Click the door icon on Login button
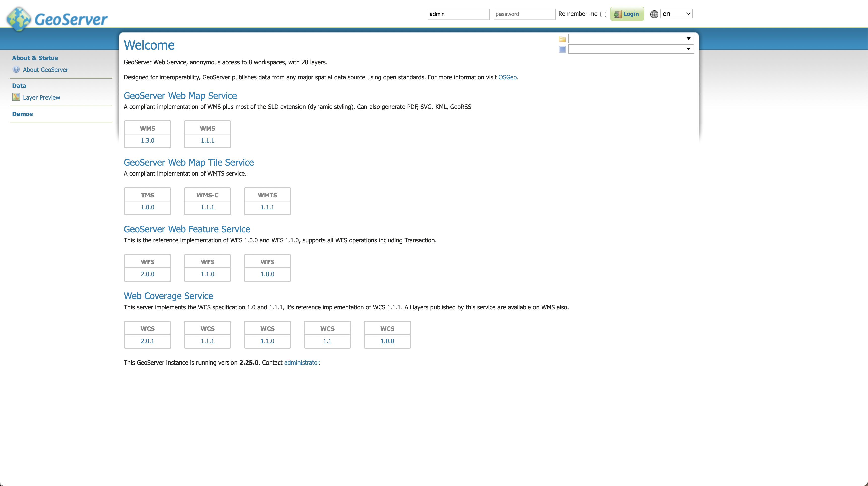The height and width of the screenshot is (486, 868). (x=618, y=14)
